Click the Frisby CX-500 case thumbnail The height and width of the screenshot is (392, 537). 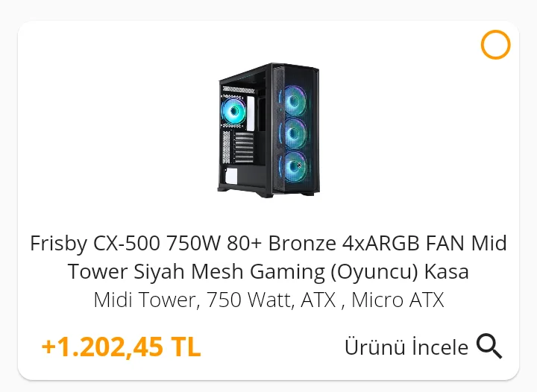tap(268, 130)
